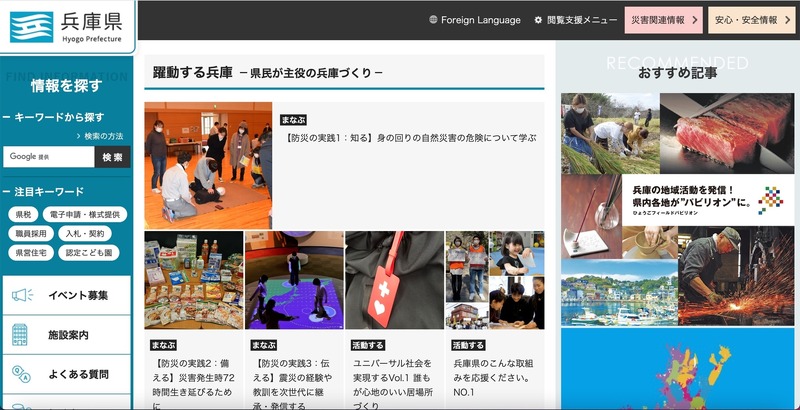Screen dimensions: 800x410
Task: Open the pottery wheel photo
Action: pos(650,243)
